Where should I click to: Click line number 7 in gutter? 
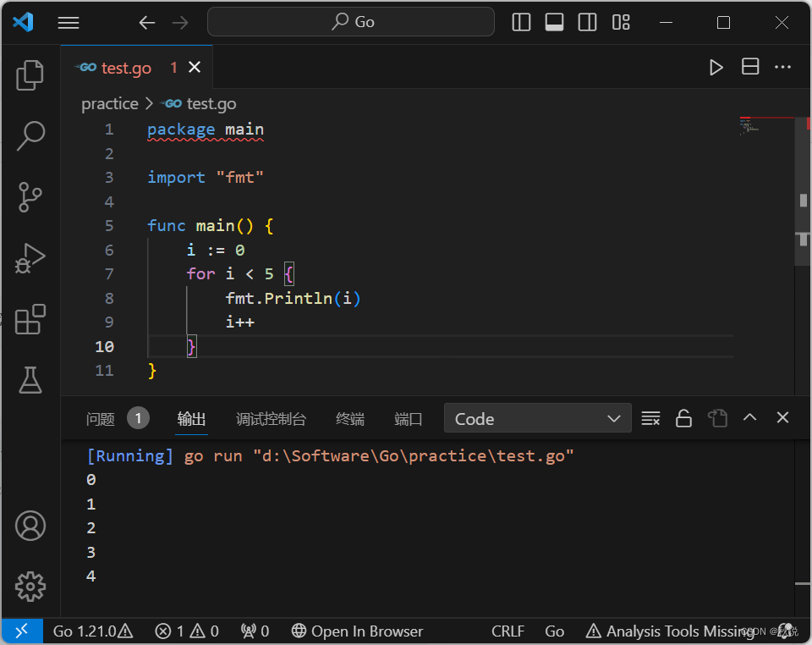tap(109, 273)
